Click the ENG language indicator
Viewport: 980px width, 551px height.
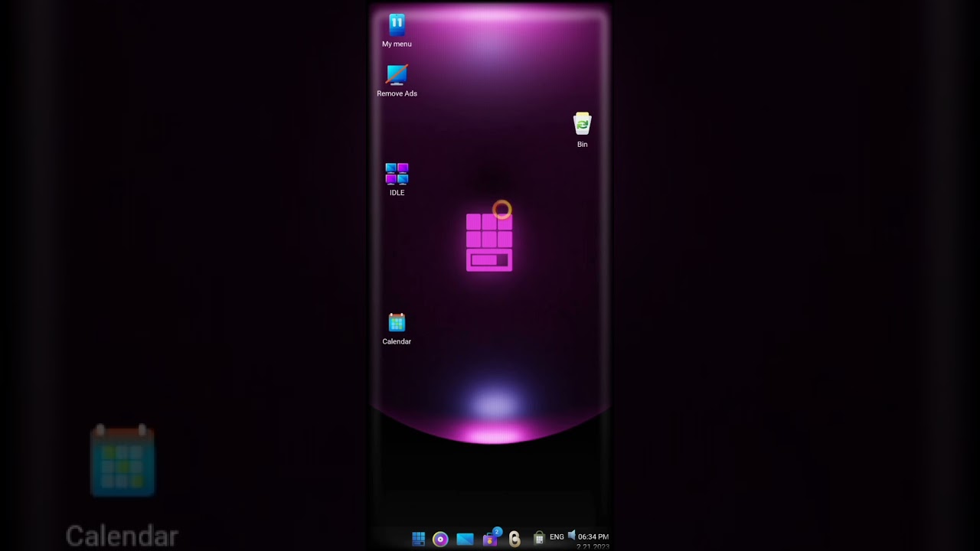557,537
